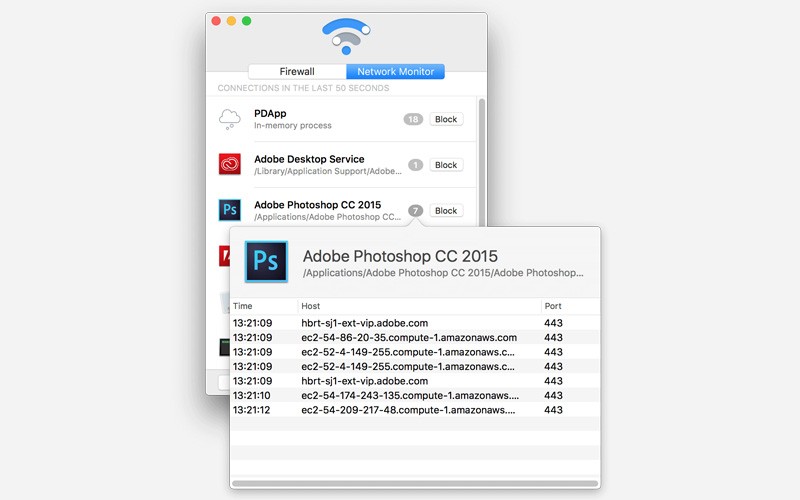Zoom window with the green button
Viewport: 800px width, 500px height.
[x=246, y=21]
